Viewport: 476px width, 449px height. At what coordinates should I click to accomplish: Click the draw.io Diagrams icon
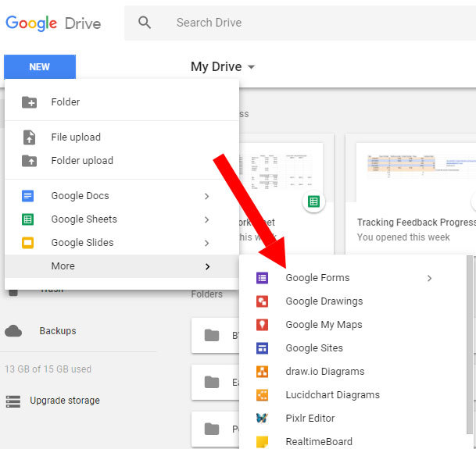pos(262,372)
